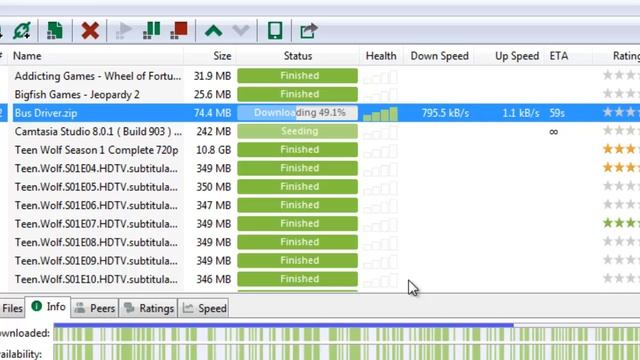Open remote device icon
Viewport: 640px width, 360px height.
click(x=275, y=31)
